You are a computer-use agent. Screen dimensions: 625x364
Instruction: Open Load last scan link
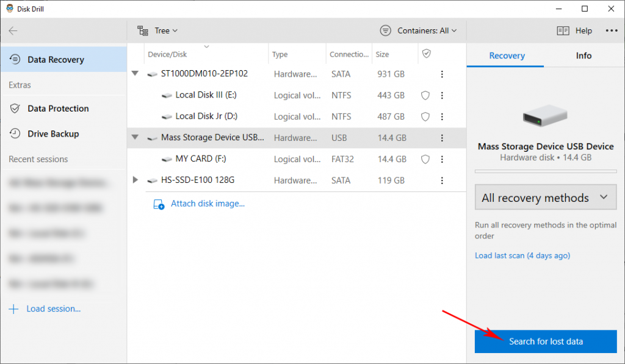point(522,255)
